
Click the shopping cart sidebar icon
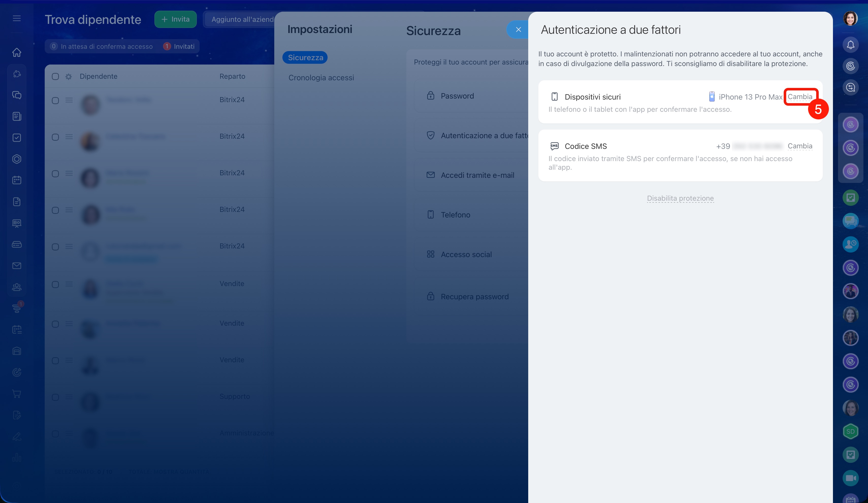17,394
